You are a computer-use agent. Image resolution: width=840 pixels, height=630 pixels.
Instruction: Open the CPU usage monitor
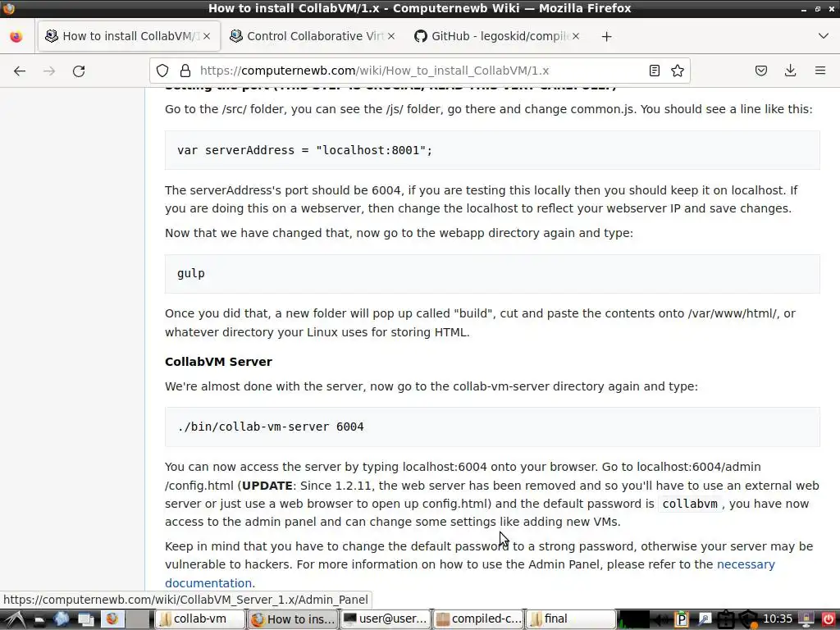coord(633,619)
